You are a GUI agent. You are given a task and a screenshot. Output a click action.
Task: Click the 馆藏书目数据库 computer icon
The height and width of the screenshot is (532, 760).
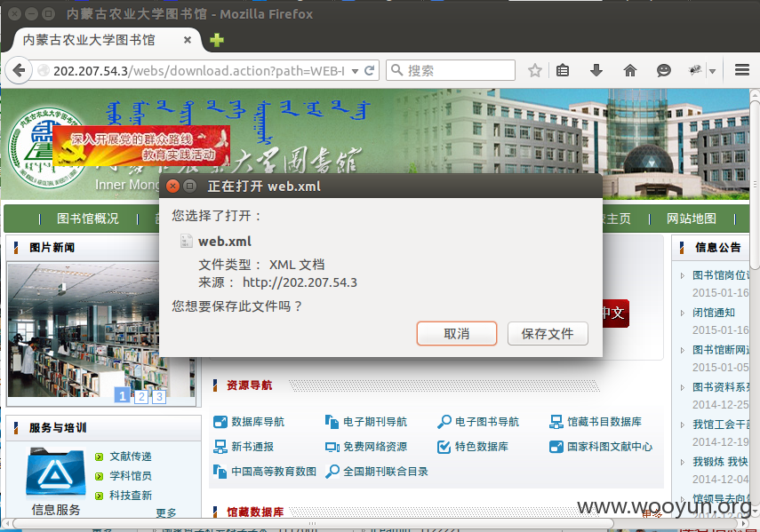coord(556,422)
